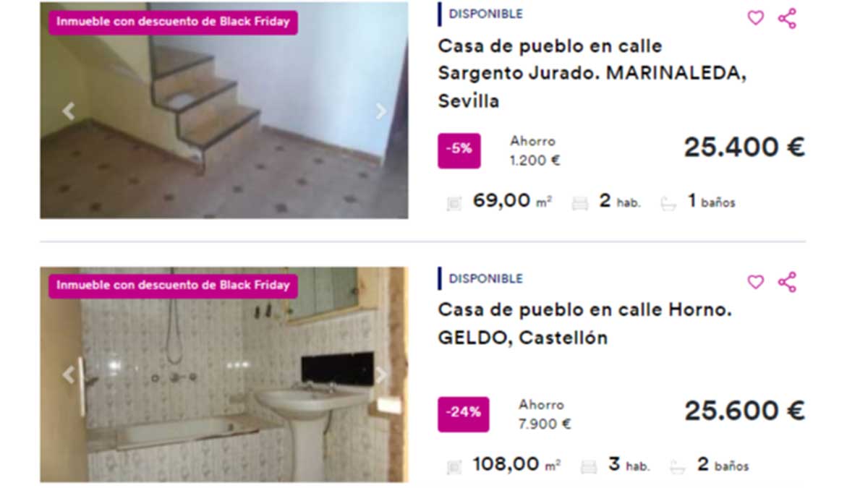Open listing title for calle Horno Geldo
The image size is (868, 488).
(x=585, y=324)
